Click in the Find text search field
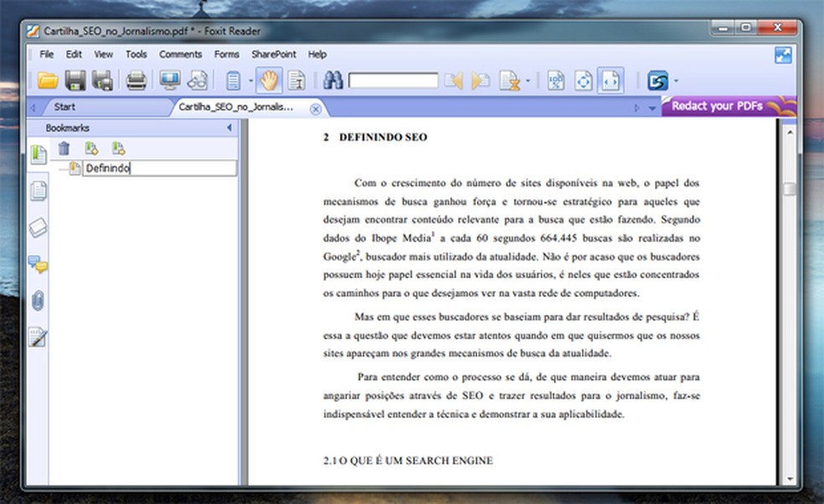The image size is (824, 504). 393,80
